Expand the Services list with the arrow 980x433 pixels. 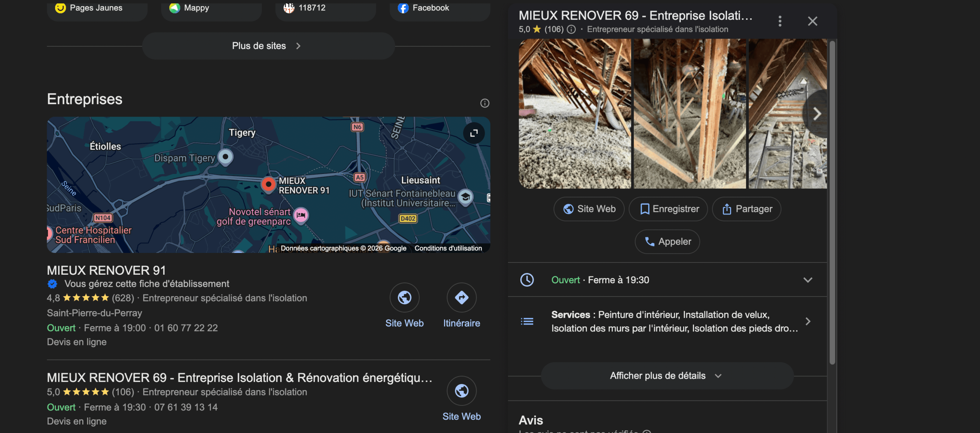808,321
